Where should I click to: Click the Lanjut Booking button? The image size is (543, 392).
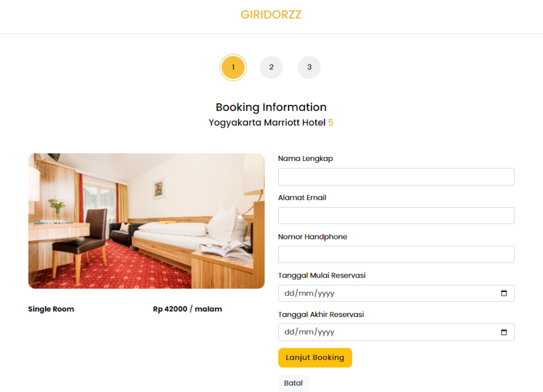[x=315, y=358]
